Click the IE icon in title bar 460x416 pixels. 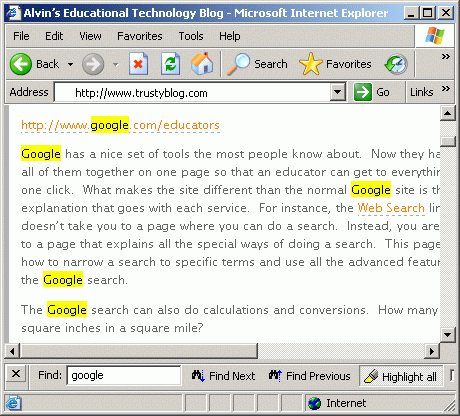coord(13,13)
